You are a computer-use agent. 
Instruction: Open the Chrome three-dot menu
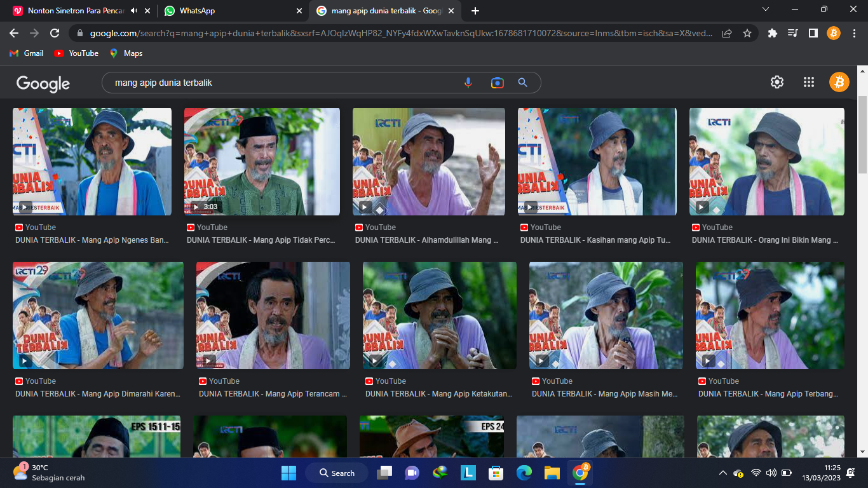pos(853,34)
